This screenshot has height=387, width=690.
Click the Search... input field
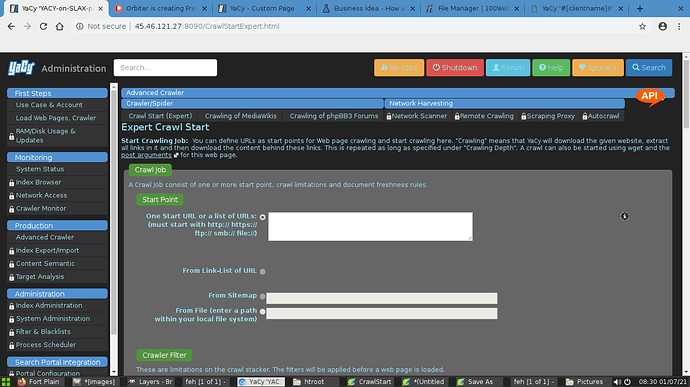coord(165,68)
